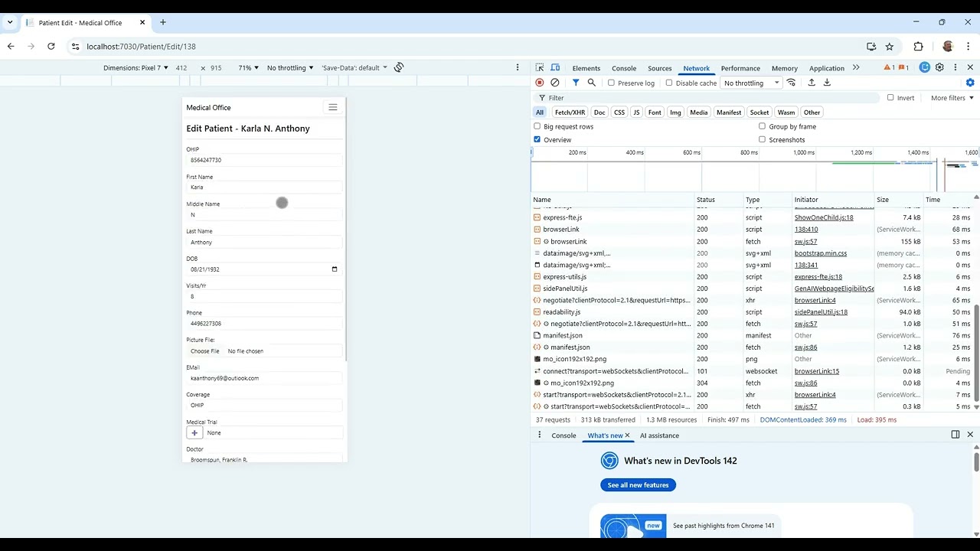This screenshot has height=551, width=980.
Task: Open device toolbar more options menu
Action: click(518, 67)
